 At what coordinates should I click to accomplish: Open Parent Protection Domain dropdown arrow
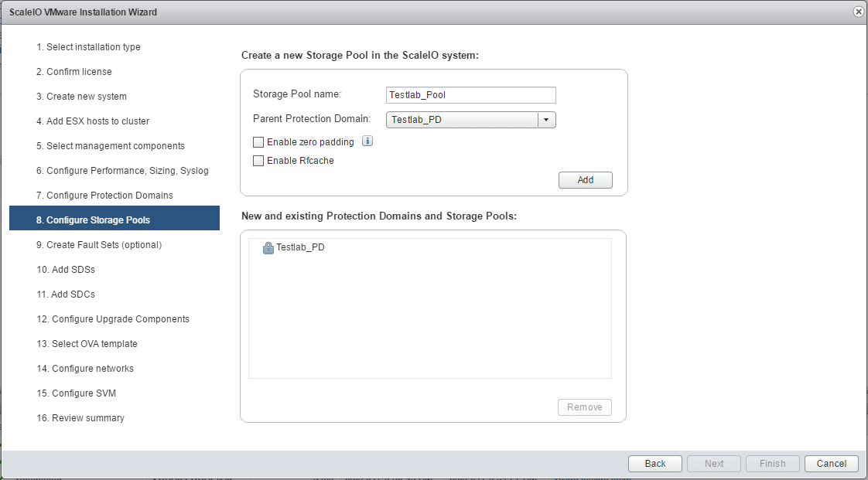point(547,120)
